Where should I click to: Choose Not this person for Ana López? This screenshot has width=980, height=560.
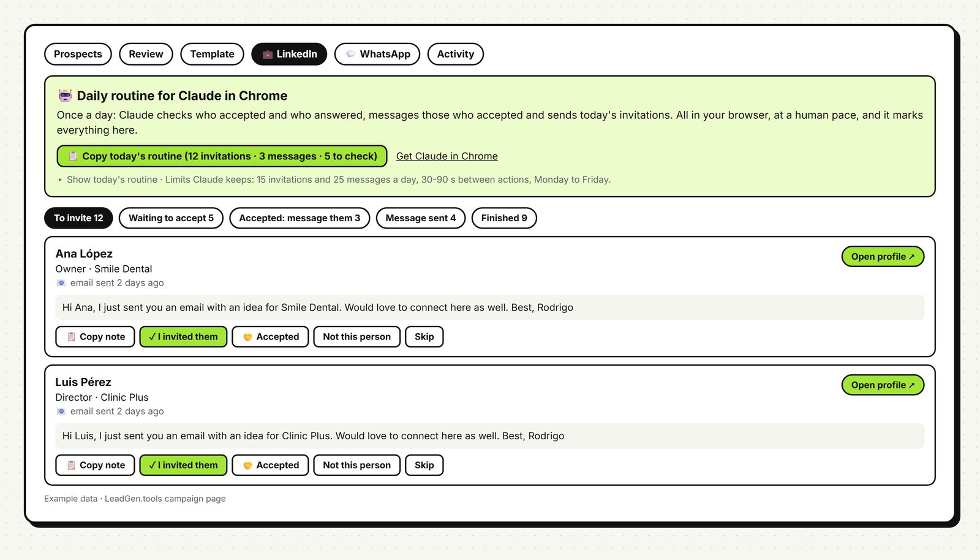(x=356, y=337)
